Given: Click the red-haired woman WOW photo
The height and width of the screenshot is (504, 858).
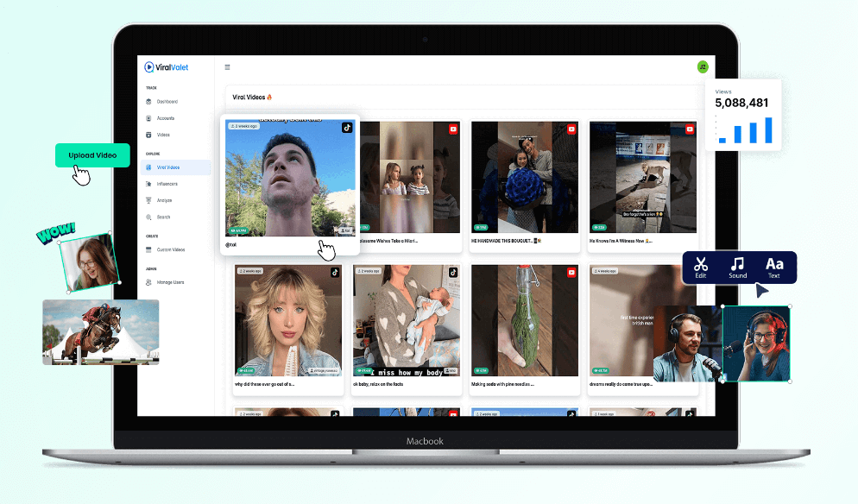Looking at the screenshot, I should pyautogui.click(x=89, y=262).
